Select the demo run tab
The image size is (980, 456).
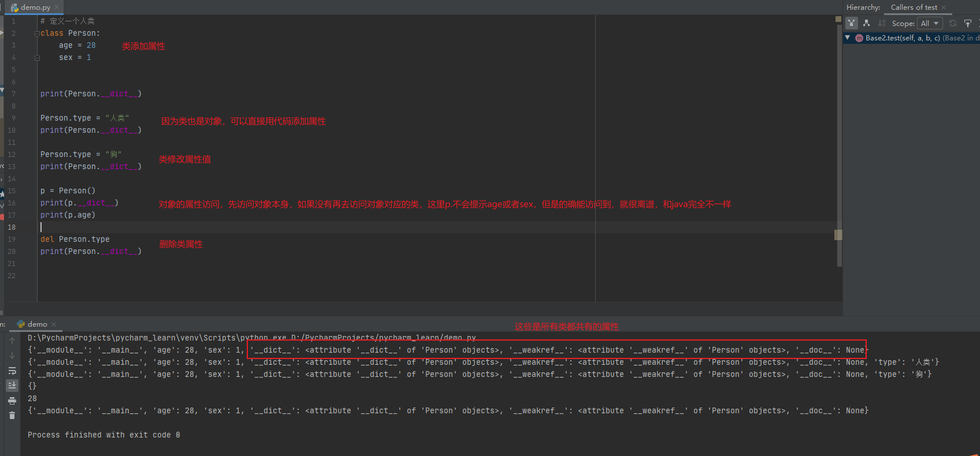point(37,324)
